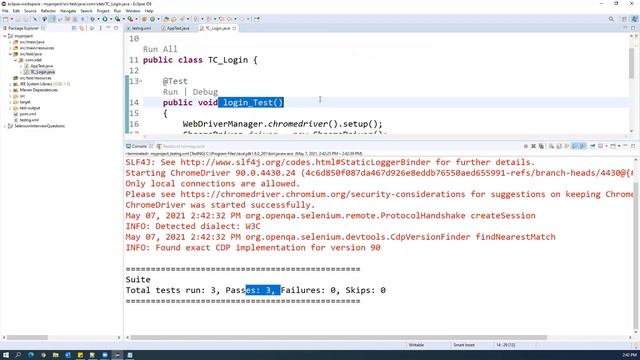Open the Run configurations dropdown arrow
The width and height of the screenshot is (640, 360).
coord(111,19)
